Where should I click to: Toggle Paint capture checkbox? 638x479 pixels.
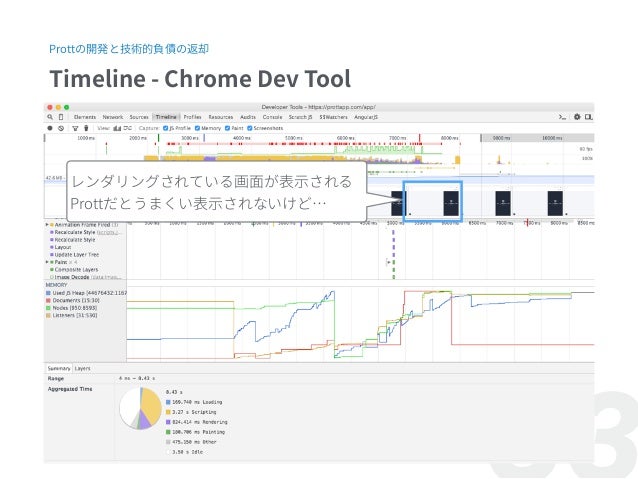[227, 128]
